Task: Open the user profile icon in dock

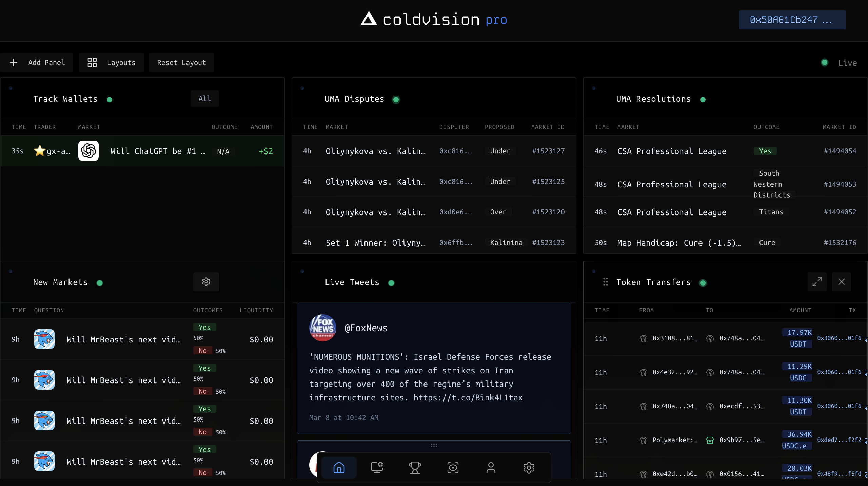Action: point(491,467)
